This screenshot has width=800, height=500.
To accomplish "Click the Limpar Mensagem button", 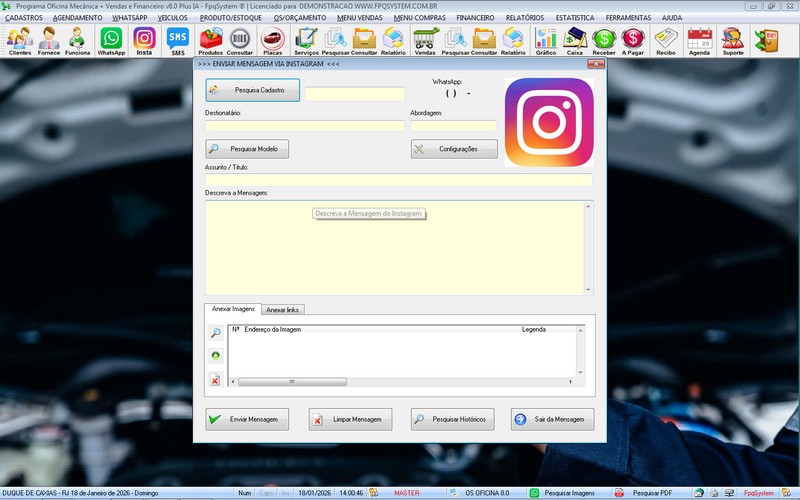I will click(x=351, y=419).
